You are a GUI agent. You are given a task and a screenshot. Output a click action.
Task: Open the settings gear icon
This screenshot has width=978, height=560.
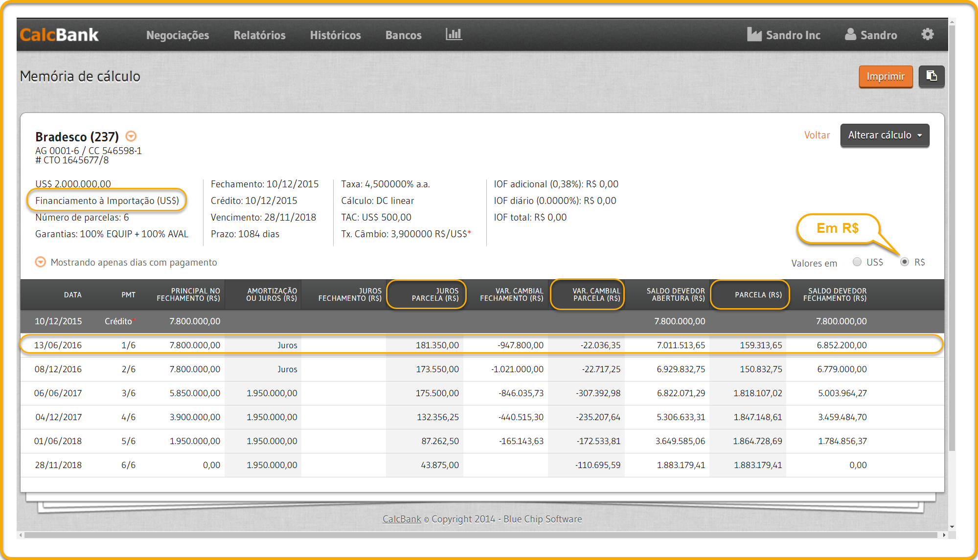(x=927, y=34)
